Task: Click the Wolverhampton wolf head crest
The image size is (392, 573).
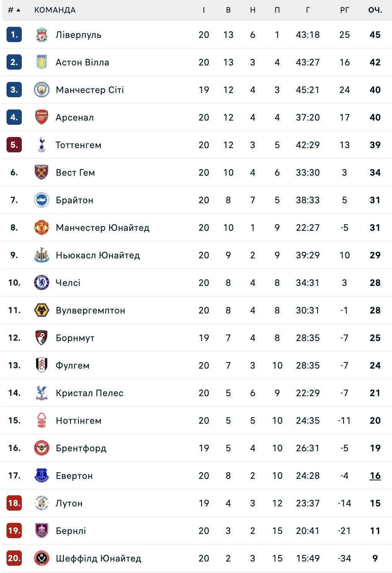Action: coord(41,310)
